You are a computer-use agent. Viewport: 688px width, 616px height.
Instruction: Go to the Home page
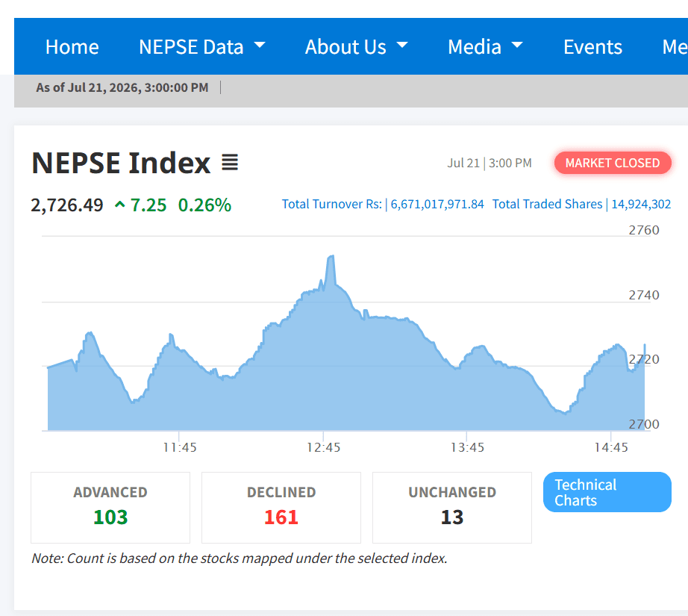coord(72,47)
